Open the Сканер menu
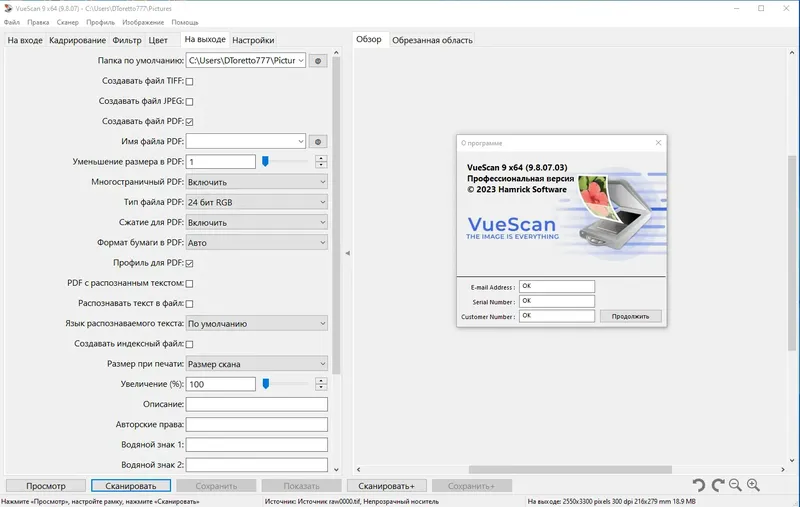The height and width of the screenshot is (507, 800). tap(68, 22)
